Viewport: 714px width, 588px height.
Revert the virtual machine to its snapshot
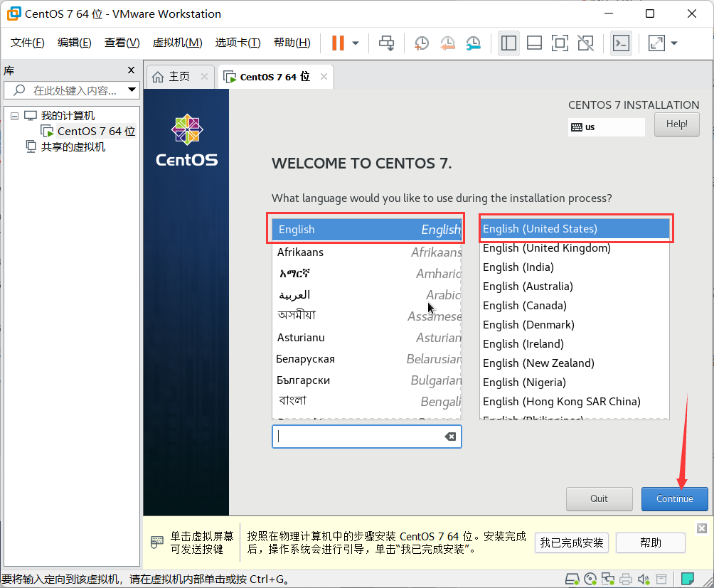(x=447, y=43)
